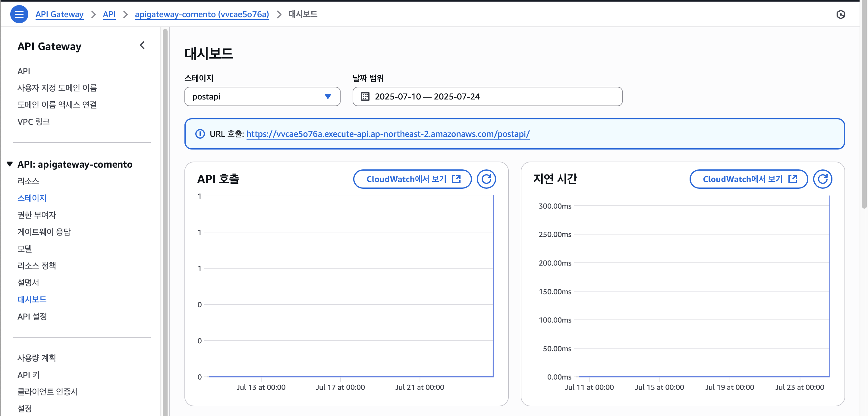Refresh the API 호출 chart

[x=486, y=179]
